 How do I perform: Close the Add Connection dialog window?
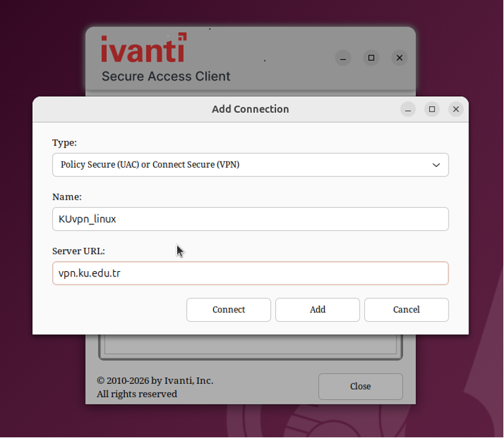tap(456, 109)
